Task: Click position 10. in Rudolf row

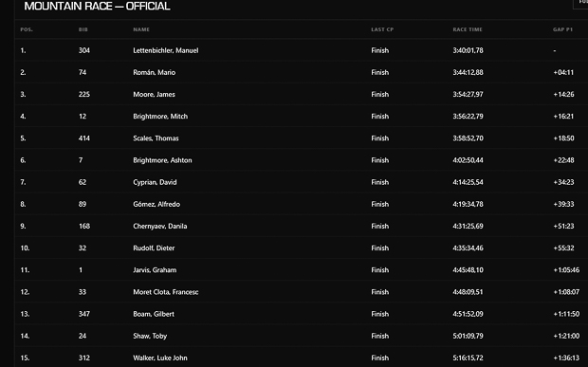Action: [25, 248]
